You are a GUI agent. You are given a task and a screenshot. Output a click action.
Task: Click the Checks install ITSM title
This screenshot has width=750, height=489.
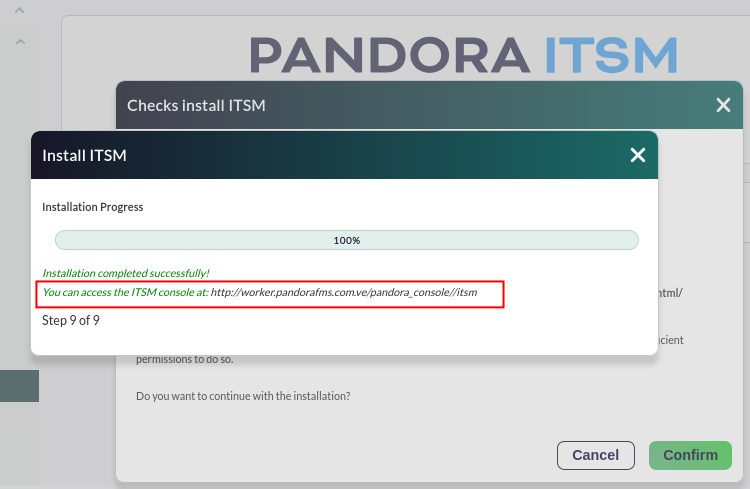tap(196, 105)
